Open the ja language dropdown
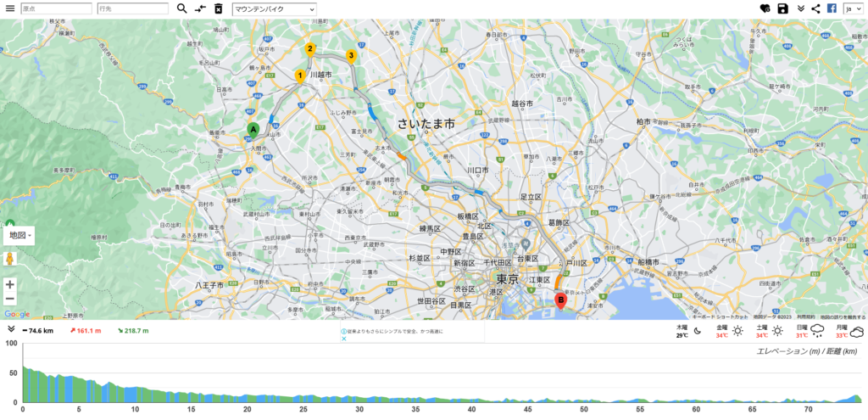This screenshot has height=420, width=868. tap(853, 8)
